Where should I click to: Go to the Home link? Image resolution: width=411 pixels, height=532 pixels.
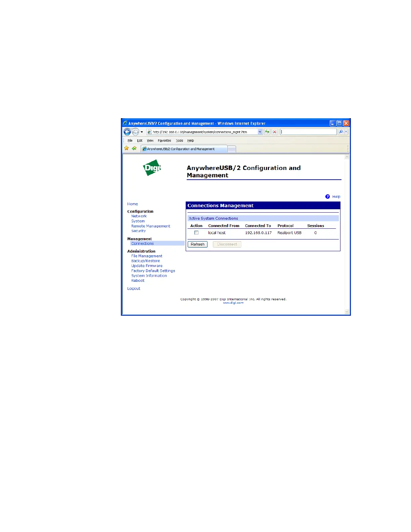point(133,204)
